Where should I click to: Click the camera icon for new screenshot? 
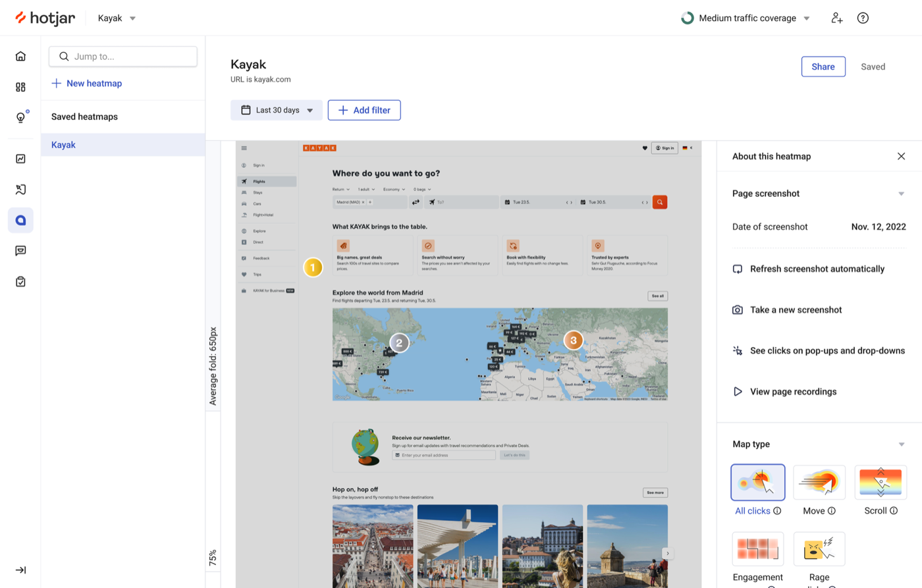tap(738, 309)
